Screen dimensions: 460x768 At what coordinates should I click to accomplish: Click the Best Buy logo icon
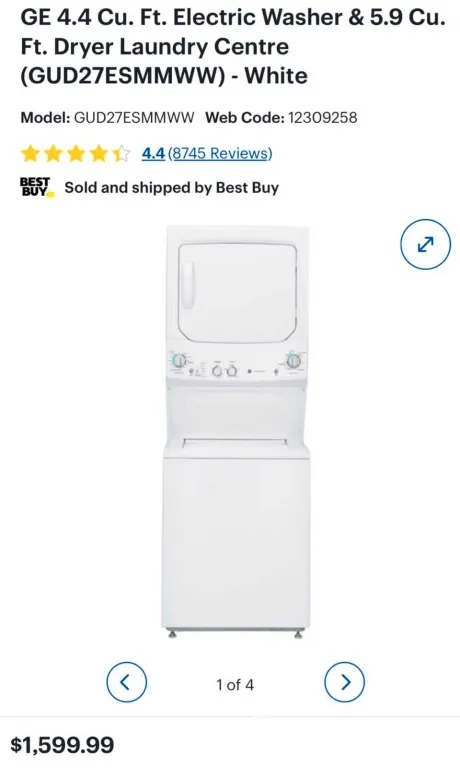tap(37, 187)
